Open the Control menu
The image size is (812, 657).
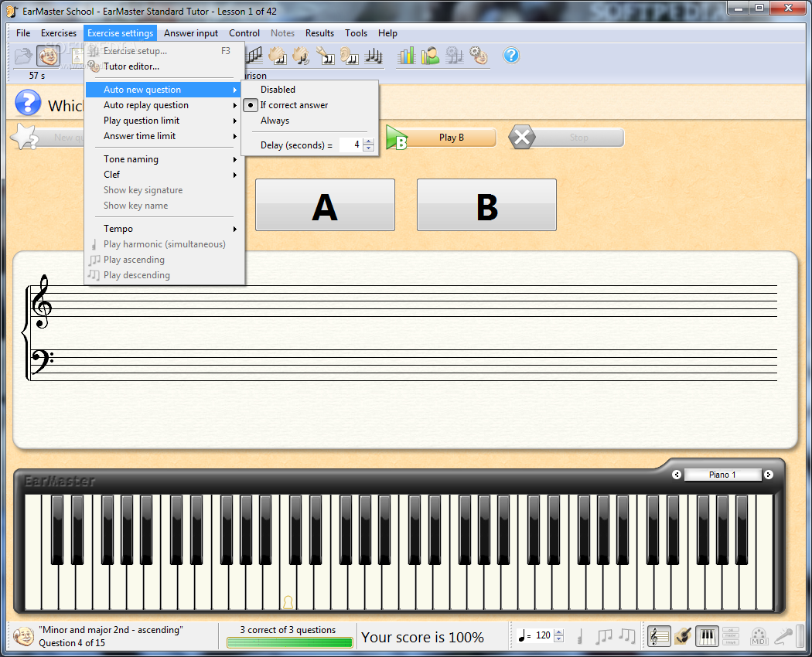tap(244, 33)
